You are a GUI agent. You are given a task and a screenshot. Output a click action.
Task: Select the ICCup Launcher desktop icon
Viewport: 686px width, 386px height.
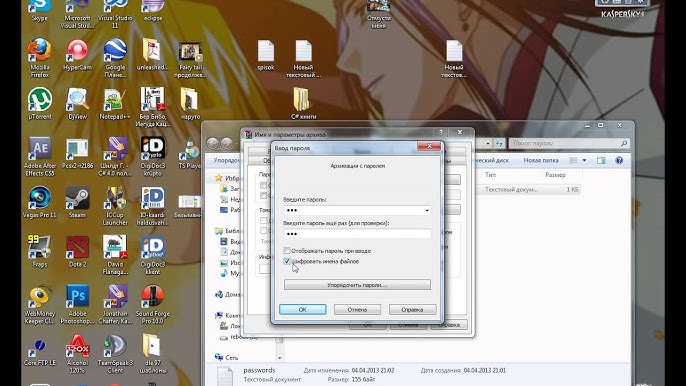tap(115, 206)
